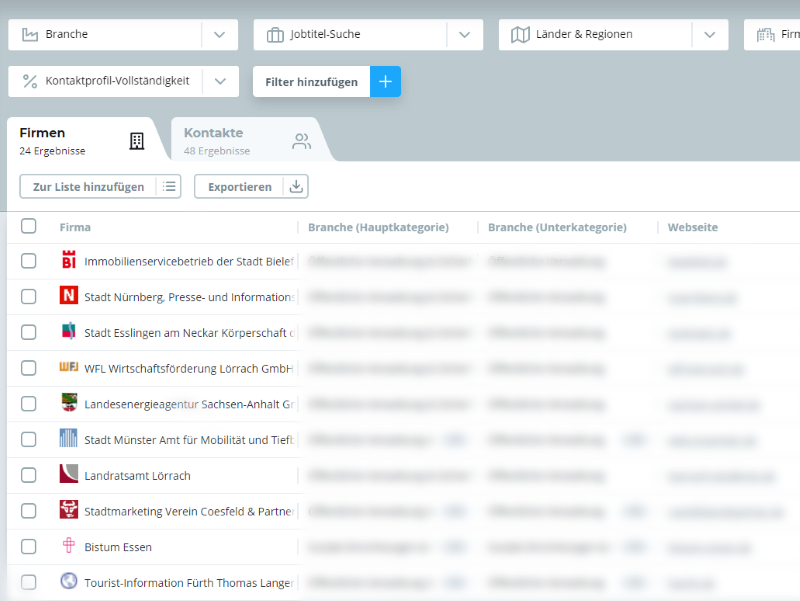Expand the Branche filter dropdown
800x601 pixels.
coord(220,35)
